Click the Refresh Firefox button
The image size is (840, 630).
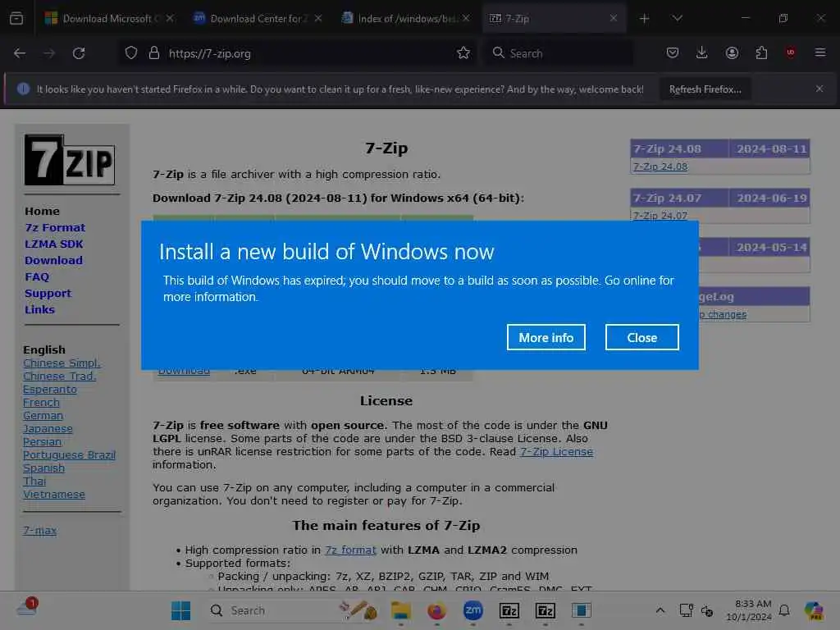705,89
